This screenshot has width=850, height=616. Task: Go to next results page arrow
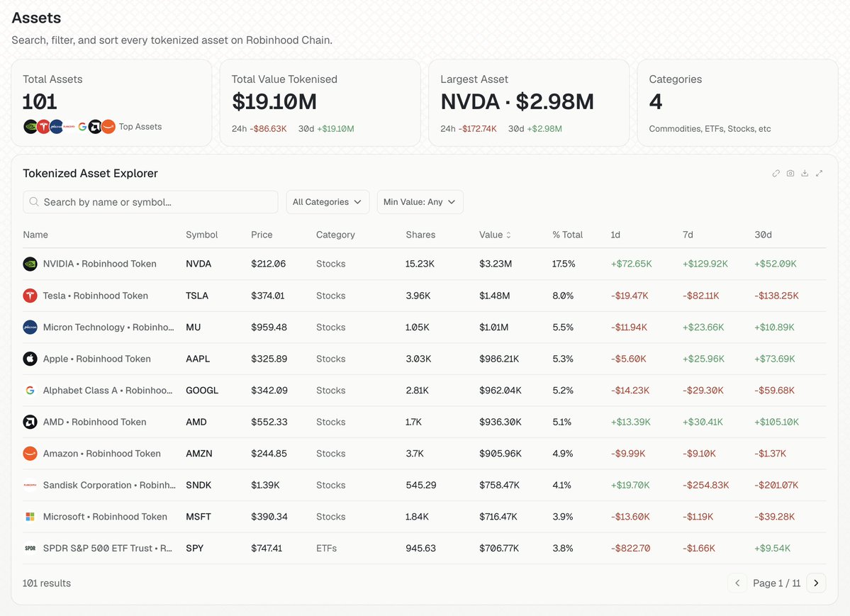816,583
